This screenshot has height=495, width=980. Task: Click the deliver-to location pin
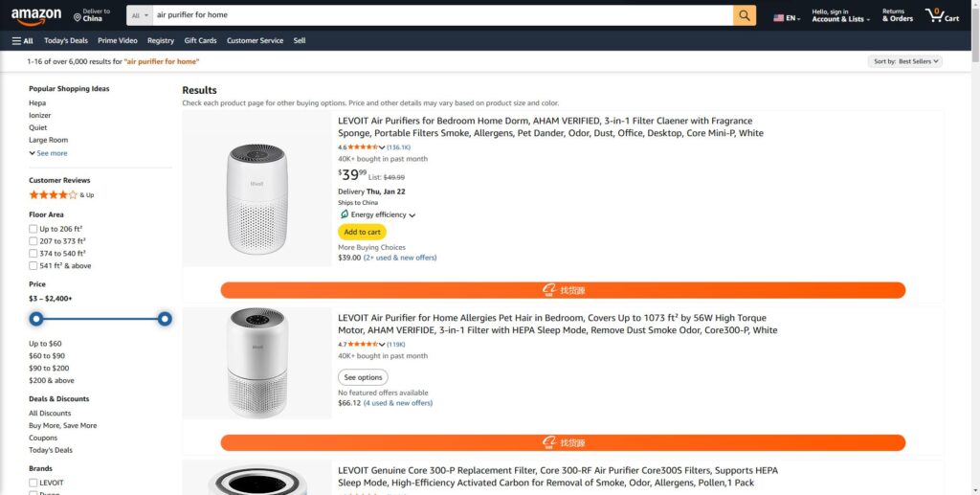click(x=78, y=16)
